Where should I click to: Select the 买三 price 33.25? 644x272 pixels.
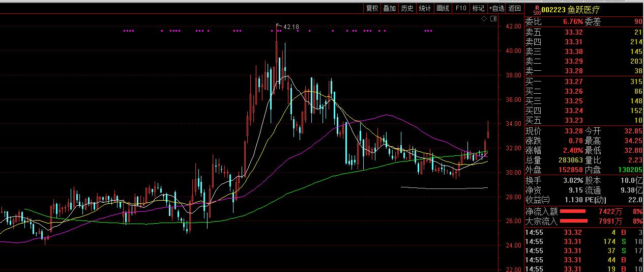pyautogui.click(x=574, y=101)
